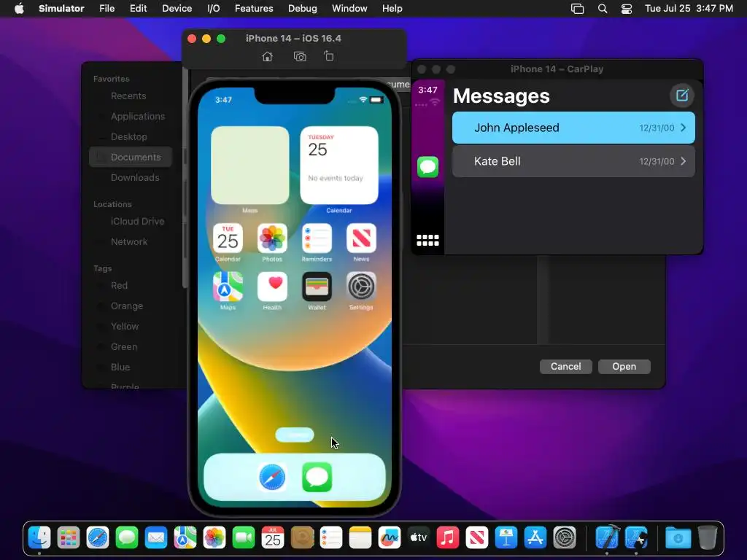
Task: Open Settings app on iPhone home screen
Action: tap(361, 287)
